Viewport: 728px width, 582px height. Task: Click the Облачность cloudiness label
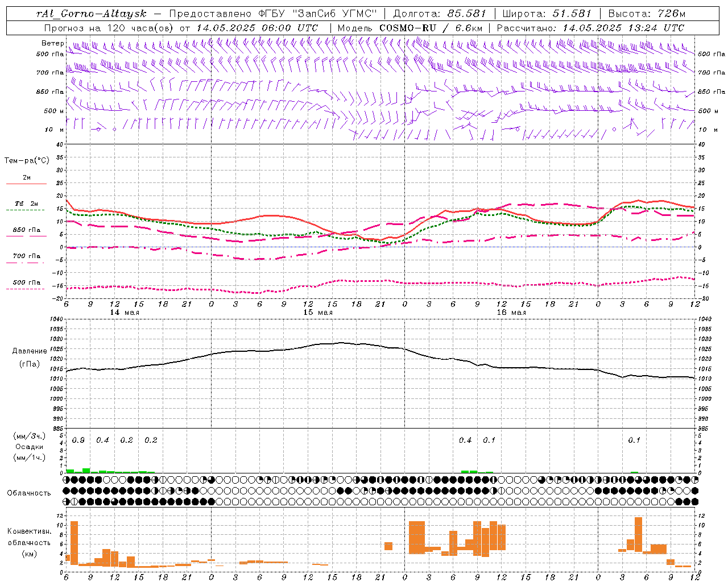pos(28,493)
